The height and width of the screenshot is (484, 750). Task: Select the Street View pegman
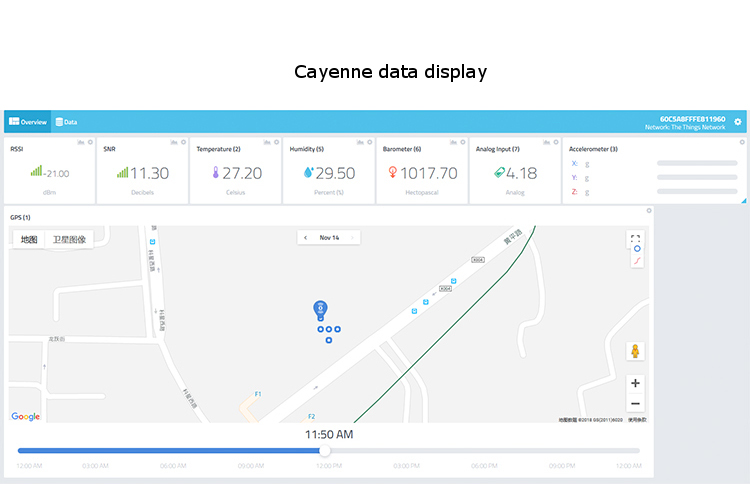click(x=634, y=351)
